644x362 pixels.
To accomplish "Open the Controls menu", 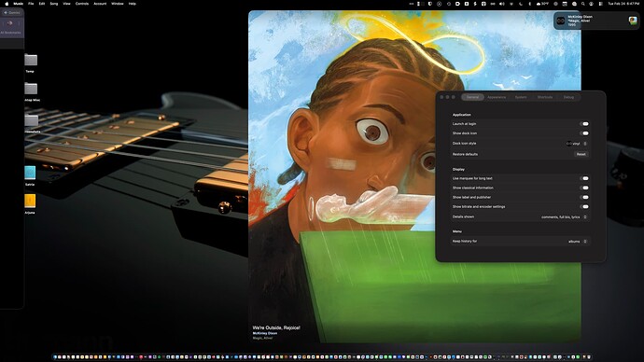I will [82, 4].
